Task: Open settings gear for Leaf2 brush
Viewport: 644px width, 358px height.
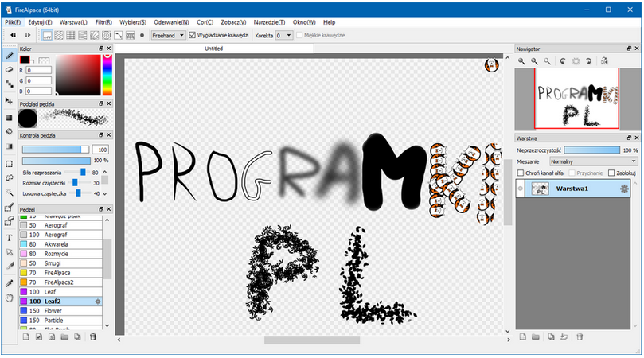Action: 98,302
